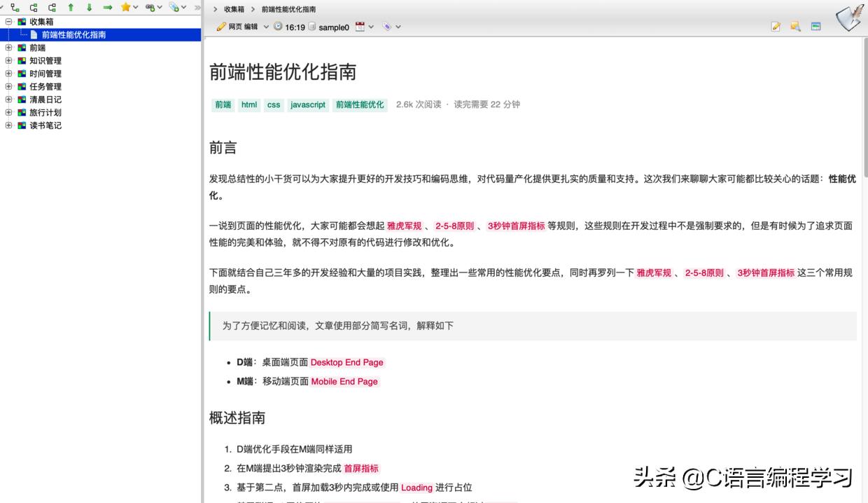
Task: Click the 首屏指标 link
Action: coord(361,468)
